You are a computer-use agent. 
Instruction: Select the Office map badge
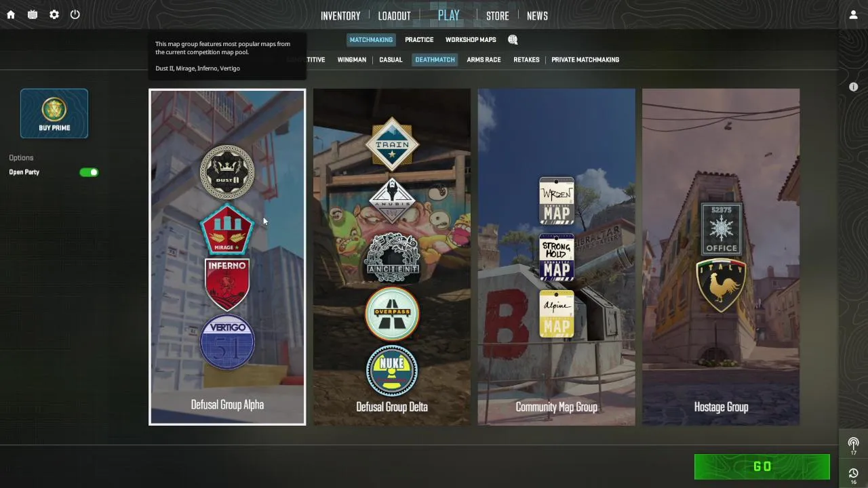click(x=722, y=229)
